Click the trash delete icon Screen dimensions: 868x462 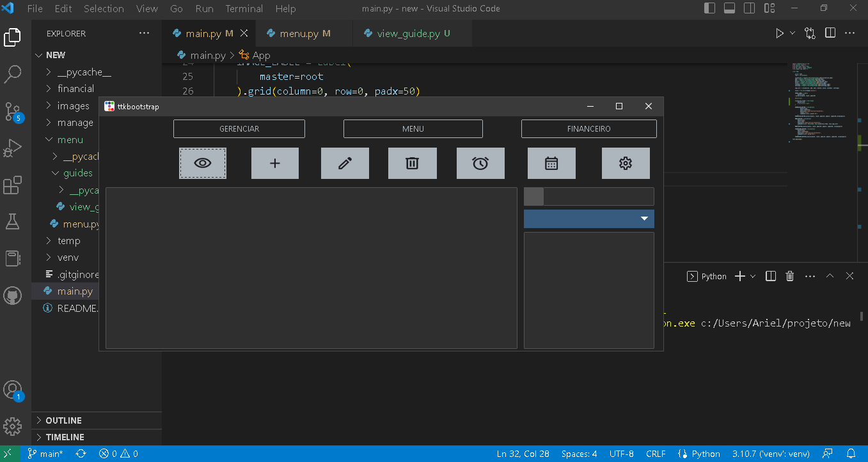[413, 163]
